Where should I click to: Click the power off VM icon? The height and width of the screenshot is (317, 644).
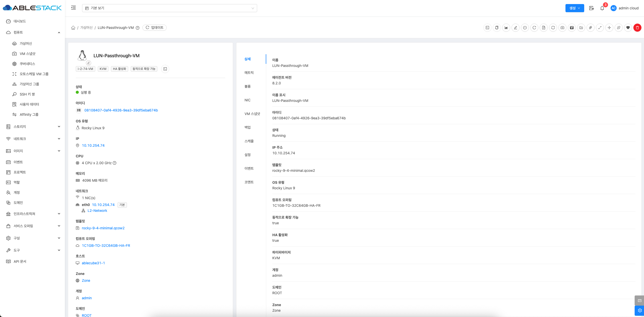pyautogui.click(x=525, y=28)
